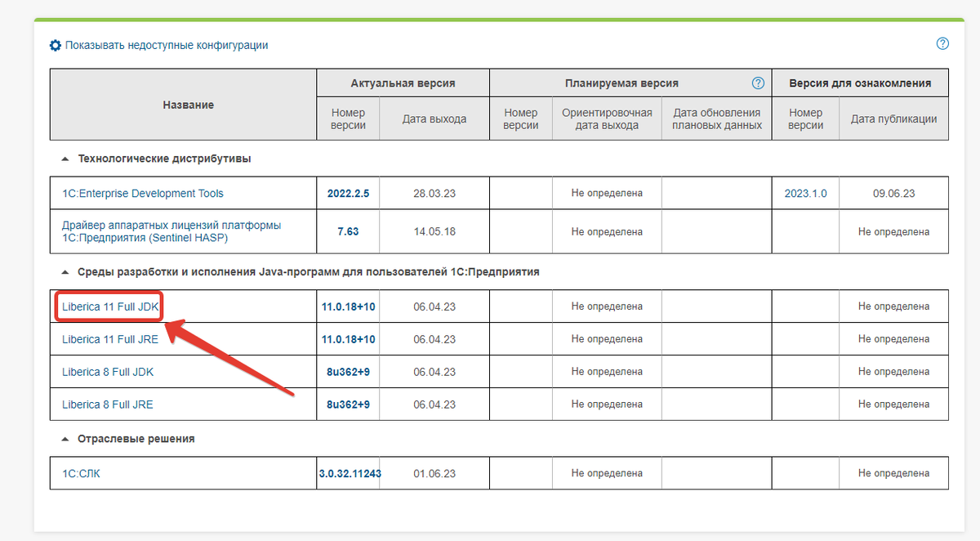Click Актуальная версия header

[x=403, y=83]
